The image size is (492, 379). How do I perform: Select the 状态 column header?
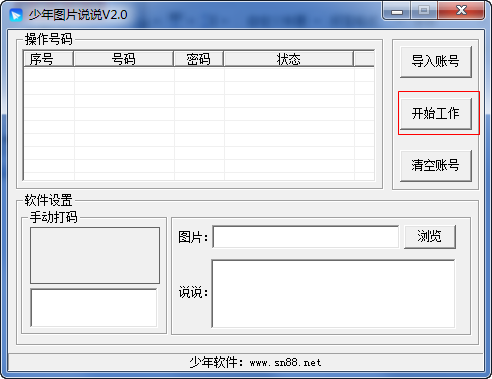[x=289, y=59]
